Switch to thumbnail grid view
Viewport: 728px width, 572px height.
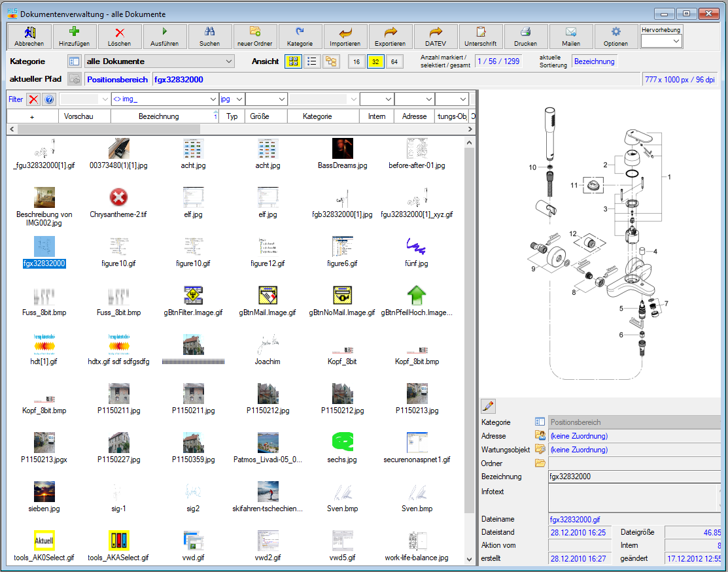click(x=293, y=61)
